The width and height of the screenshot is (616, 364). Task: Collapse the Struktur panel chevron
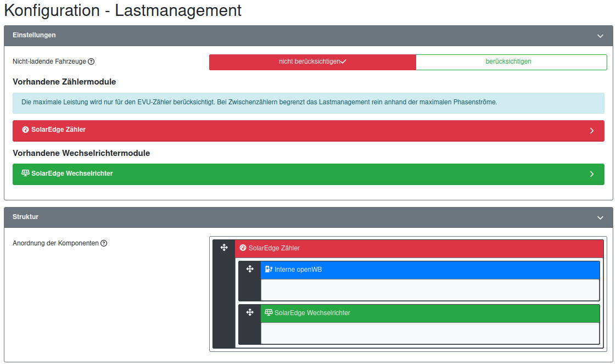(x=600, y=217)
